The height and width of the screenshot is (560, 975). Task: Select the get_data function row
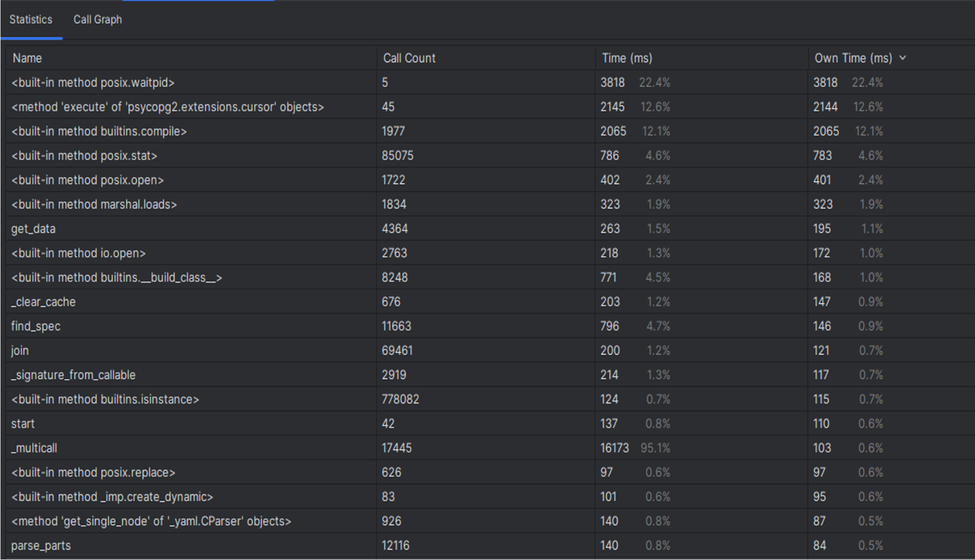coord(34,229)
